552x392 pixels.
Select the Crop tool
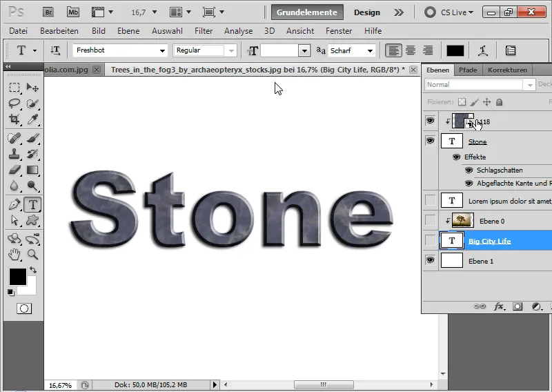point(14,119)
